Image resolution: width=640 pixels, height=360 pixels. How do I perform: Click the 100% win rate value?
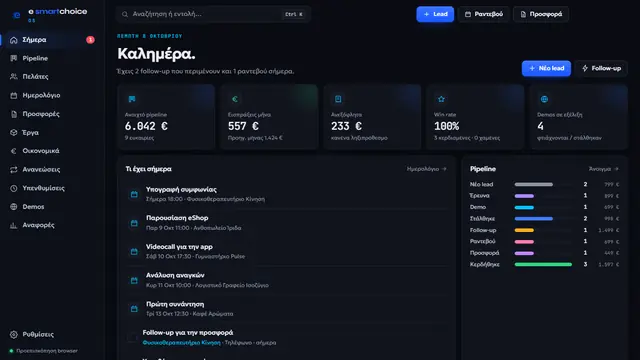coord(447,126)
